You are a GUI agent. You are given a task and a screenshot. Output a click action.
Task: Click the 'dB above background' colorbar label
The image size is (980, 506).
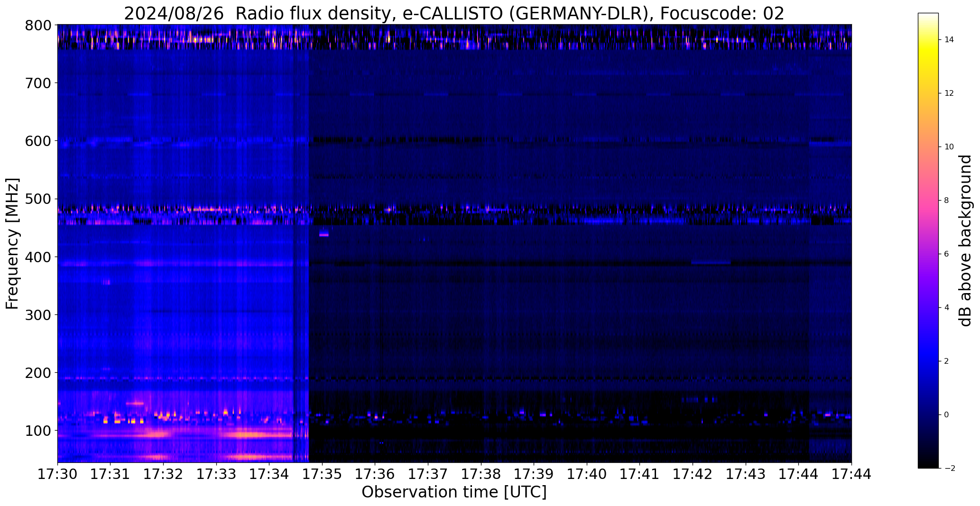[965, 240]
